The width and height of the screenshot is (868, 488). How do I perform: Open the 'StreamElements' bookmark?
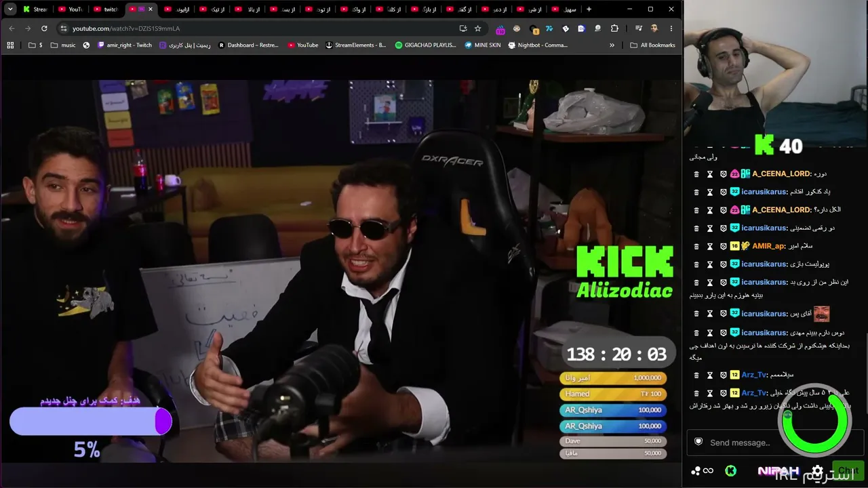click(x=356, y=45)
